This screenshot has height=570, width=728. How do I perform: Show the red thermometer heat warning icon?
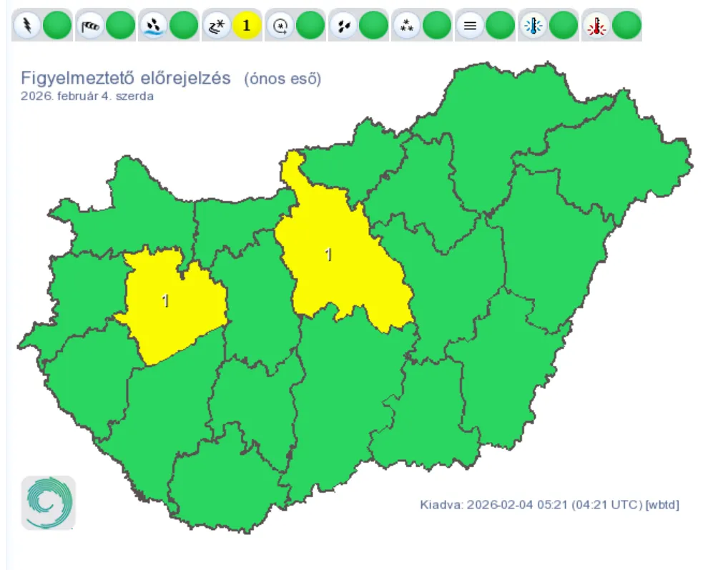click(595, 26)
